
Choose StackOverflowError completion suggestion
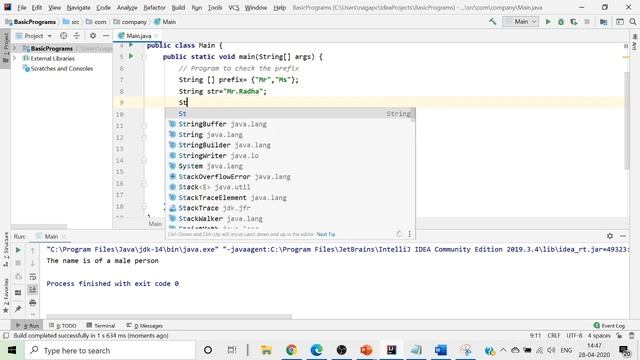pyautogui.click(x=290, y=177)
